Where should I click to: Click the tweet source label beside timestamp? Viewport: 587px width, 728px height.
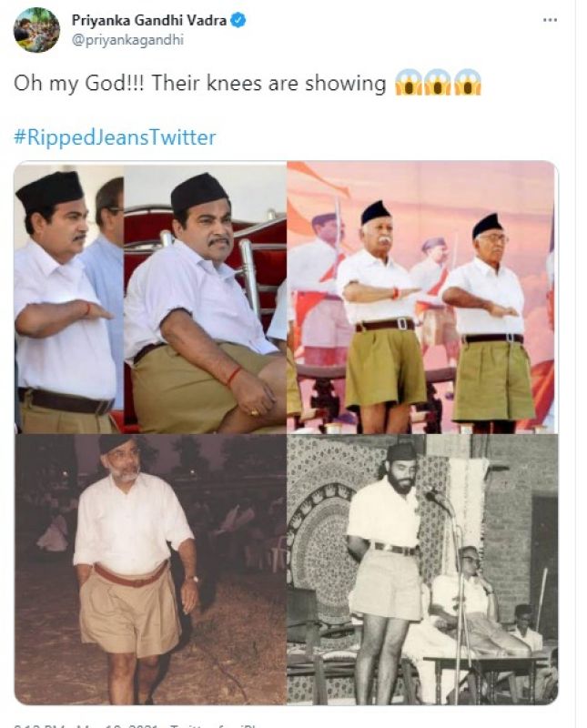(x=216, y=725)
